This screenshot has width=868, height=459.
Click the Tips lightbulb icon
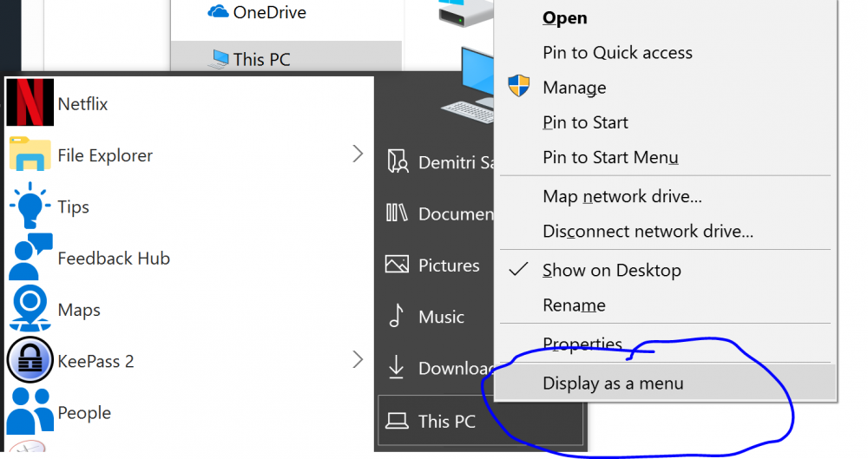30,207
